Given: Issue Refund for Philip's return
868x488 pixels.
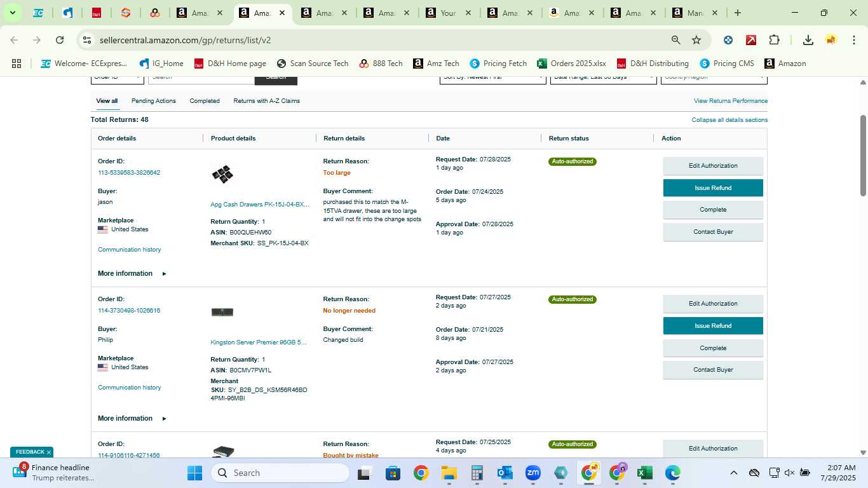Looking at the screenshot, I should pyautogui.click(x=713, y=326).
